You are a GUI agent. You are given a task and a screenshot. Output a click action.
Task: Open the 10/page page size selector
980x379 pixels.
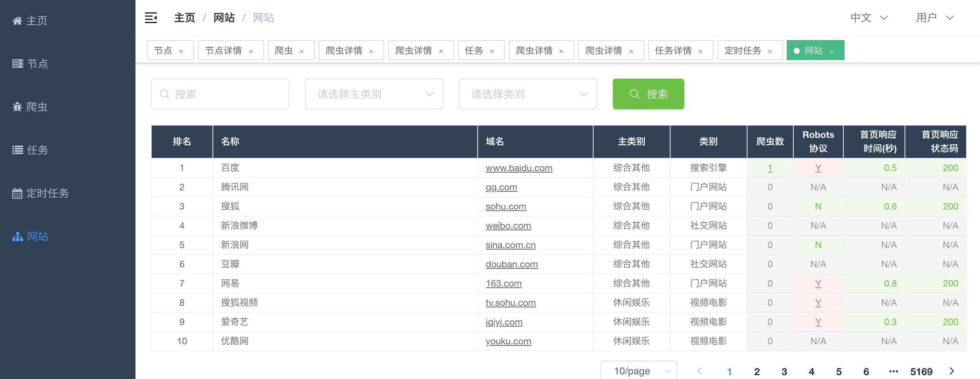[x=639, y=371]
